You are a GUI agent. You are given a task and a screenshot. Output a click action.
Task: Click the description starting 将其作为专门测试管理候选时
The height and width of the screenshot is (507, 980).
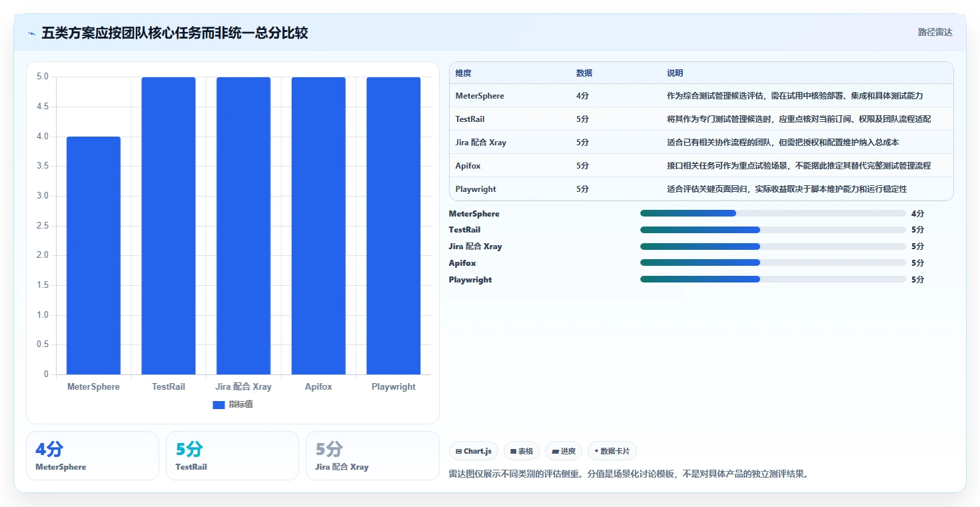pyautogui.click(x=799, y=119)
